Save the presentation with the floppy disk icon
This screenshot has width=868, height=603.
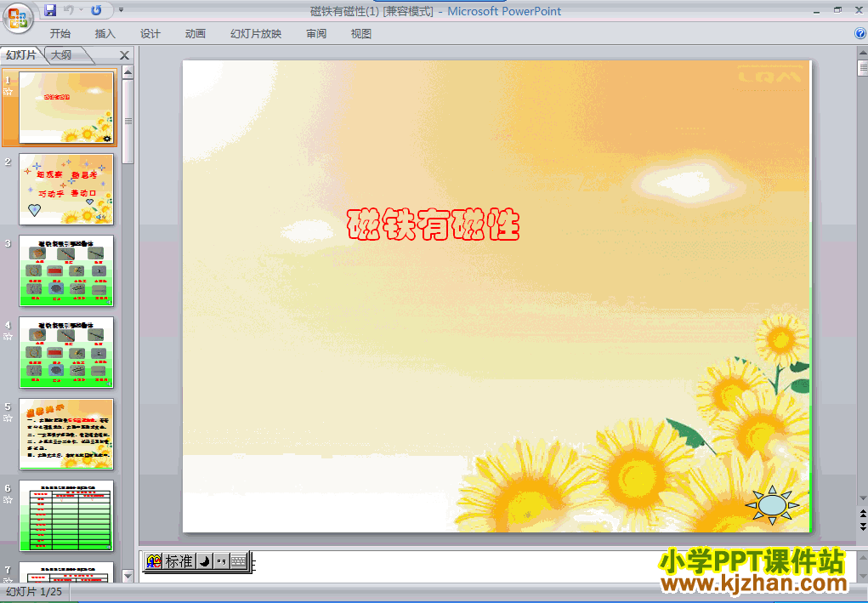point(50,10)
